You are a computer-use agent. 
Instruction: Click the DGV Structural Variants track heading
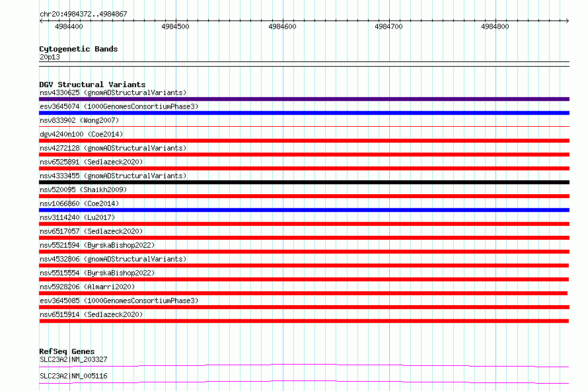pos(92,85)
